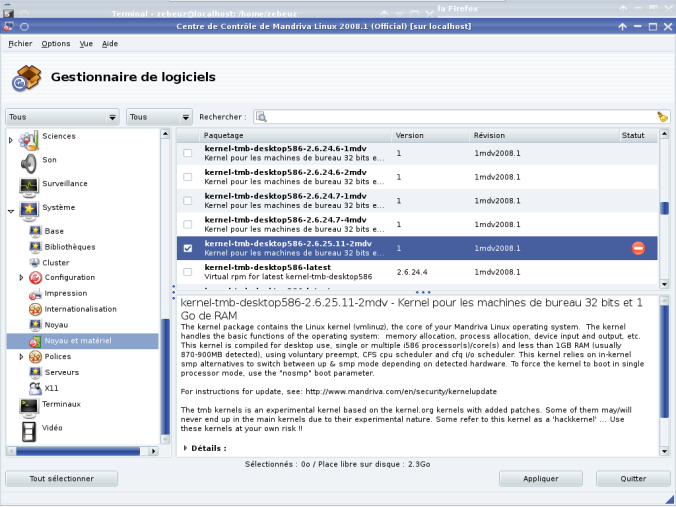Click the red status icon of selected package
676x507 pixels.
[638, 248]
